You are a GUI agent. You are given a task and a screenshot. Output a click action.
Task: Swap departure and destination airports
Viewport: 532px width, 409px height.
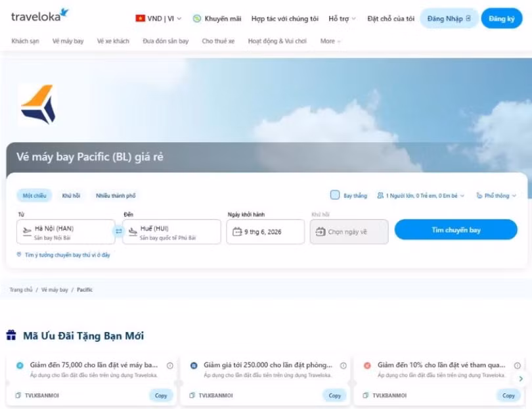pos(119,231)
